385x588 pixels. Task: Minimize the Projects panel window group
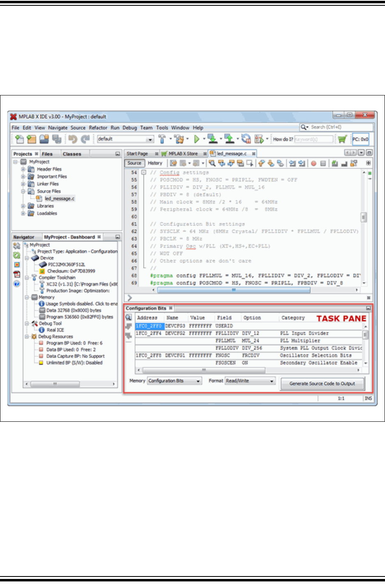click(x=118, y=154)
